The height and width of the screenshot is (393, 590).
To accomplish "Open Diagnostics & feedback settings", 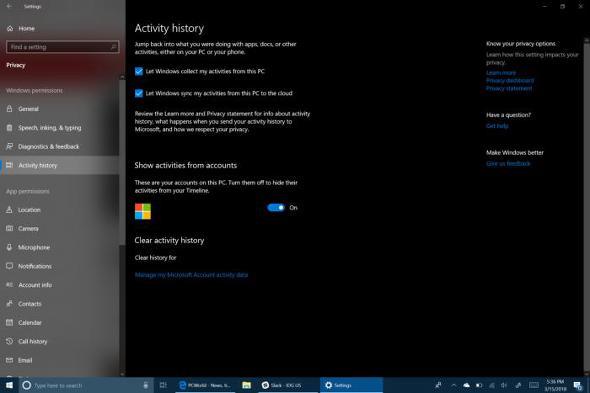I will (x=60, y=146).
